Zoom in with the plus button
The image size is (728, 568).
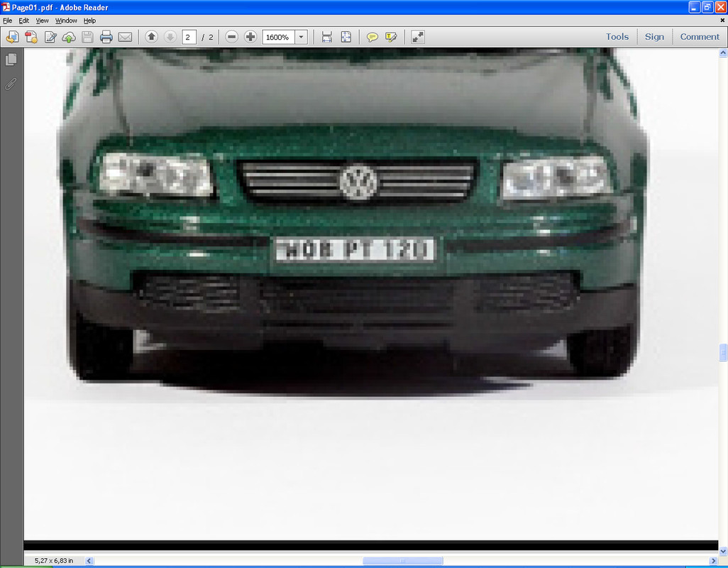pyautogui.click(x=250, y=37)
